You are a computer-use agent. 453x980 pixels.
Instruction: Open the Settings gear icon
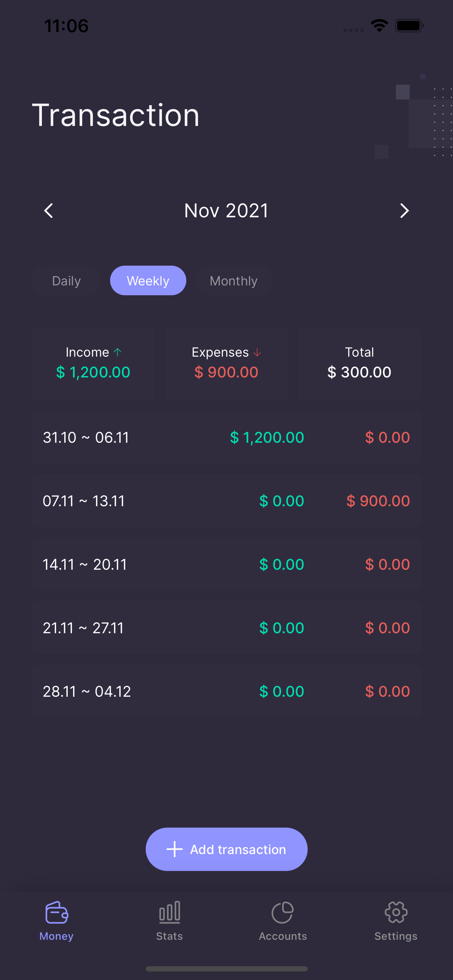[396, 912]
